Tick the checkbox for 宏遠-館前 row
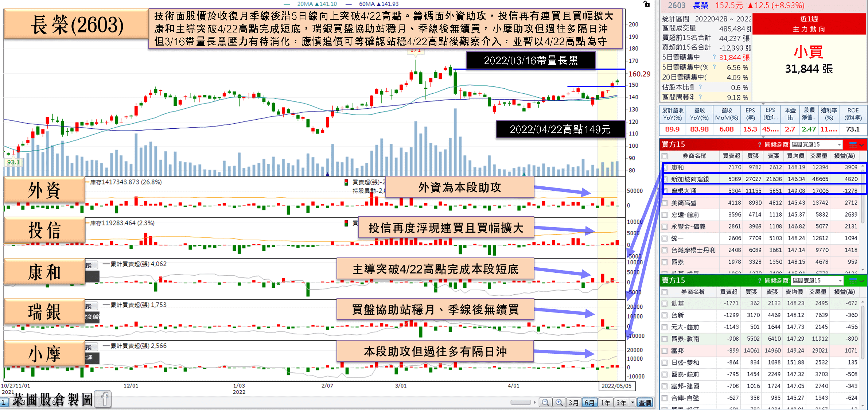 click(x=665, y=215)
